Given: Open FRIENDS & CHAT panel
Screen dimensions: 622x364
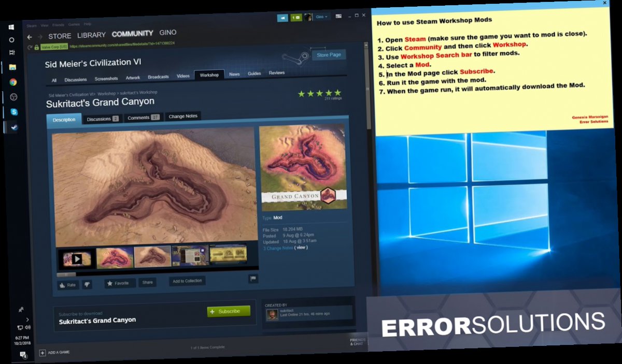Looking at the screenshot, I should click(357, 342).
